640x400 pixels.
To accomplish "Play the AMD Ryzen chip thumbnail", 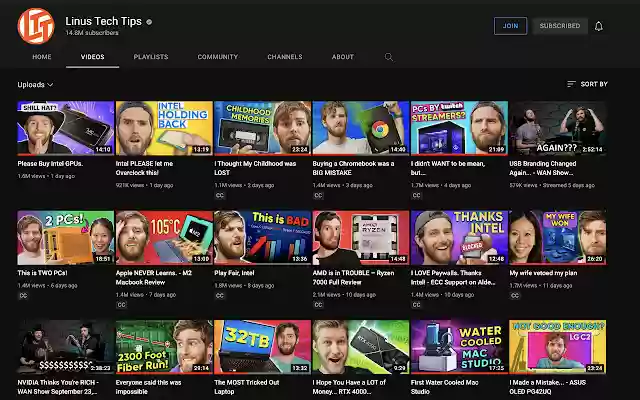I will 361,238.
